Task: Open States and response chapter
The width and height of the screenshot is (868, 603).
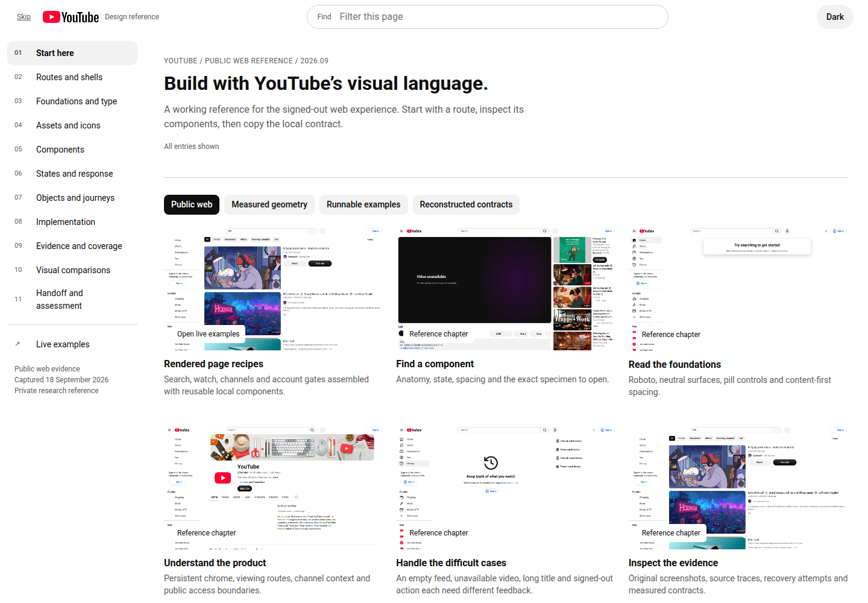Action: [72, 174]
